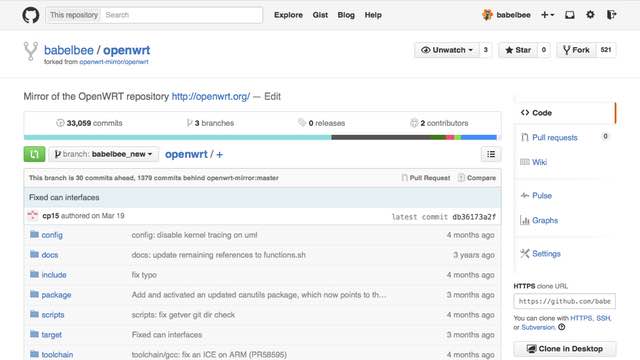The width and height of the screenshot is (640, 360).
Task: Open the 'fix typo' commit message
Action: [x=144, y=275]
